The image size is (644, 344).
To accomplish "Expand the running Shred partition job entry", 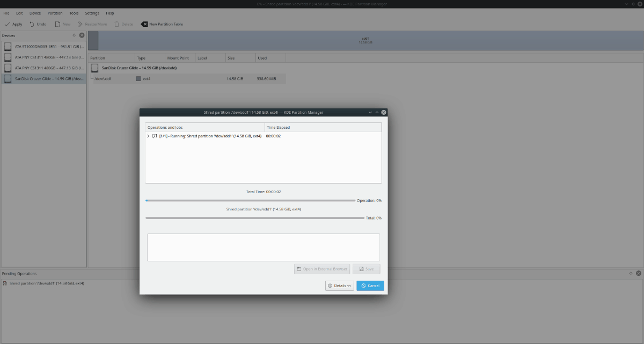I will click(x=148, y=136).
